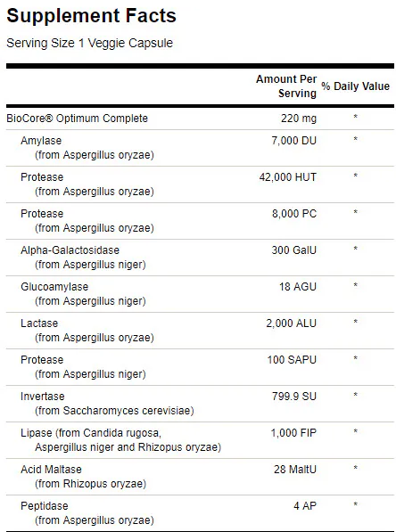The height and width of the screenshot is (532, 396).
Task: Select the Amylase ingredient name
Action: tap(41, 141)
